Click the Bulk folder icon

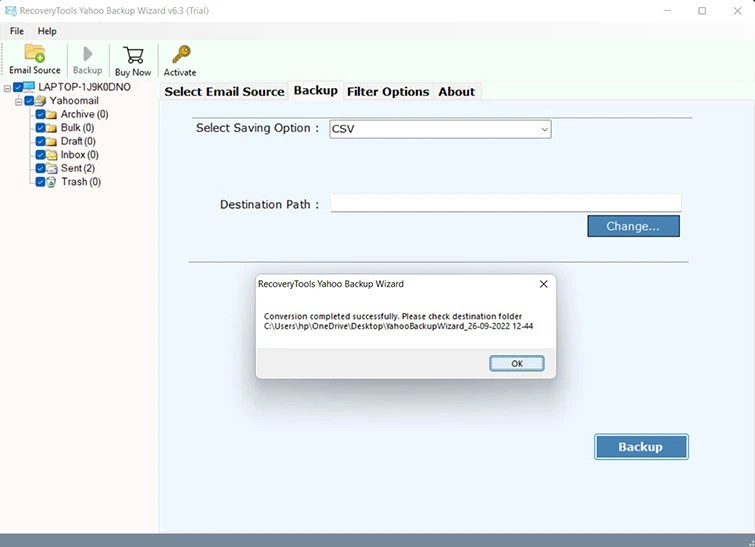(x=51, y=128)
